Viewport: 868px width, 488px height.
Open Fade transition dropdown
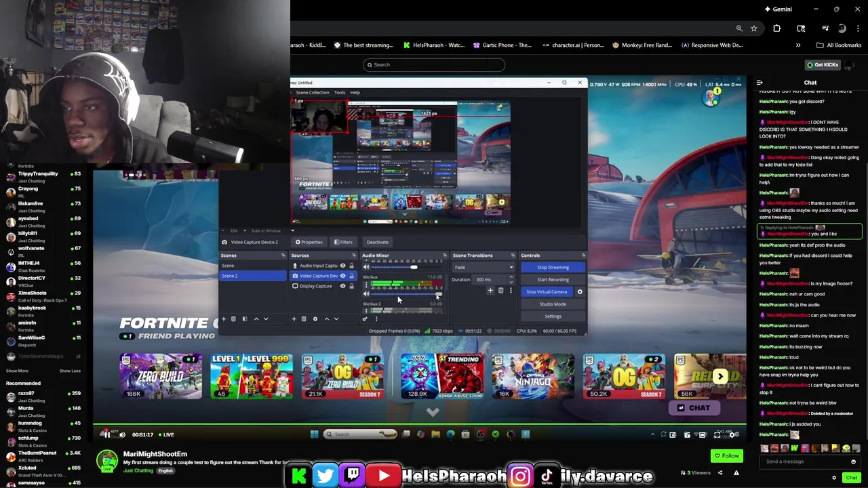click(x=484, y=267)
